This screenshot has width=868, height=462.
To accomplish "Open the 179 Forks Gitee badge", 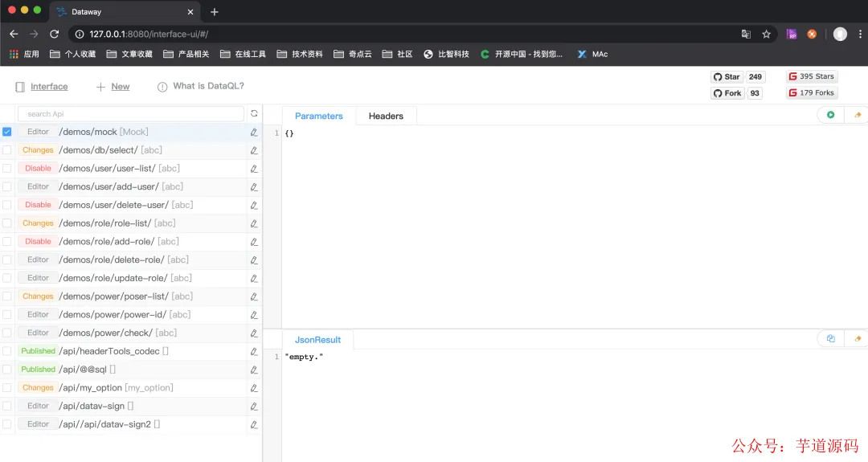I will 812,92.
